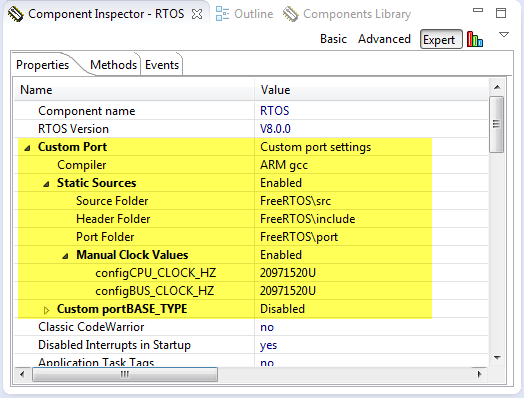Click the Value column header
524x398 pixels.
(371, 90)
